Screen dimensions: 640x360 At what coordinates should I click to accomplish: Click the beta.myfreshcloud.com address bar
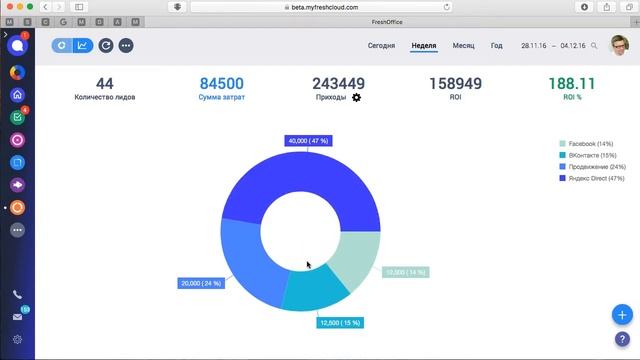(x=322, y=7)
